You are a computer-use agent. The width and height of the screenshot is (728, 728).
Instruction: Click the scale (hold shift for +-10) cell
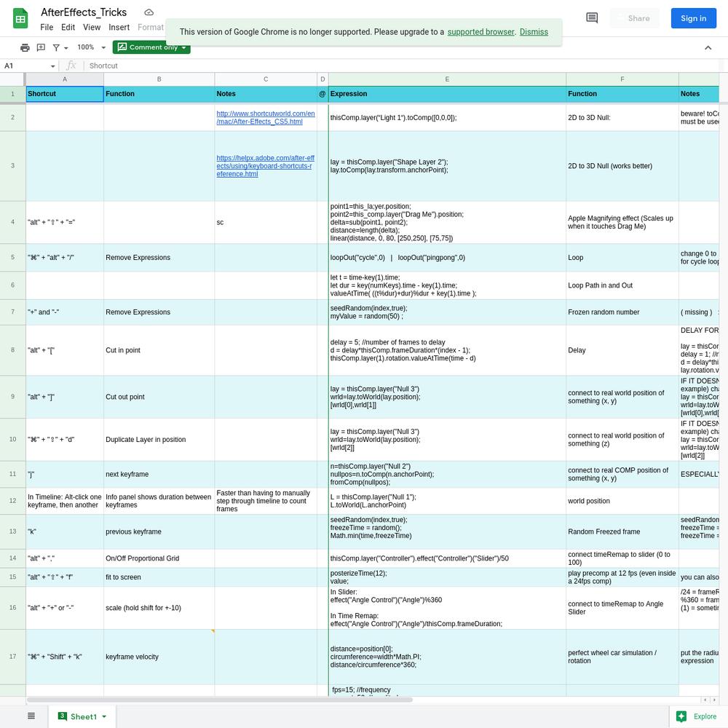pos(159,608)
